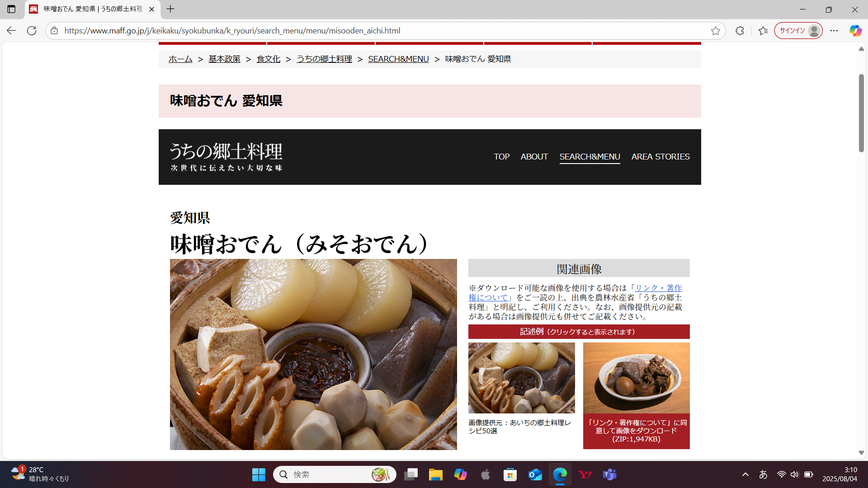Download images ZIP (1,947KB) button
Viewport: 868px width, 488px height.
[x=636, y=431]
